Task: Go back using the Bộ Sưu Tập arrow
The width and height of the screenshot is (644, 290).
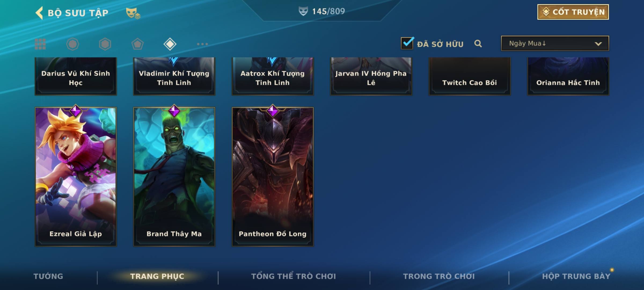Action: (x=39, y=13)
